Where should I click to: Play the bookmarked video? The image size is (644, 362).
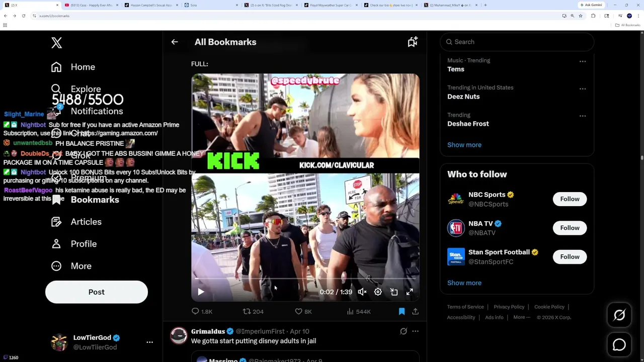point(201,292)
